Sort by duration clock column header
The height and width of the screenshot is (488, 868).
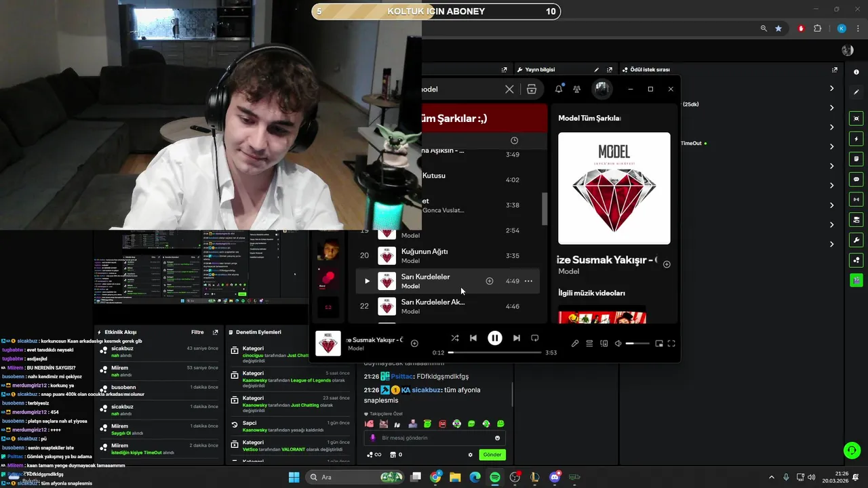[x=514, y=140]
